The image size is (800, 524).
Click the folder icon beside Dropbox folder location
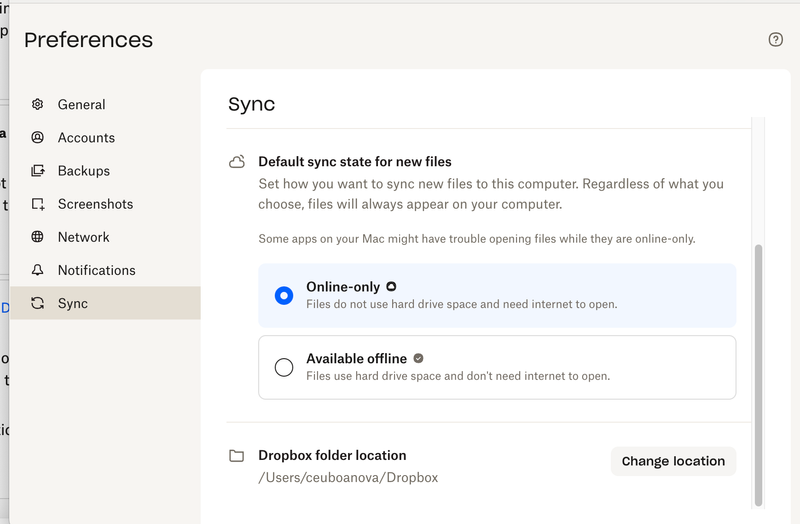(x=237, y=456)
